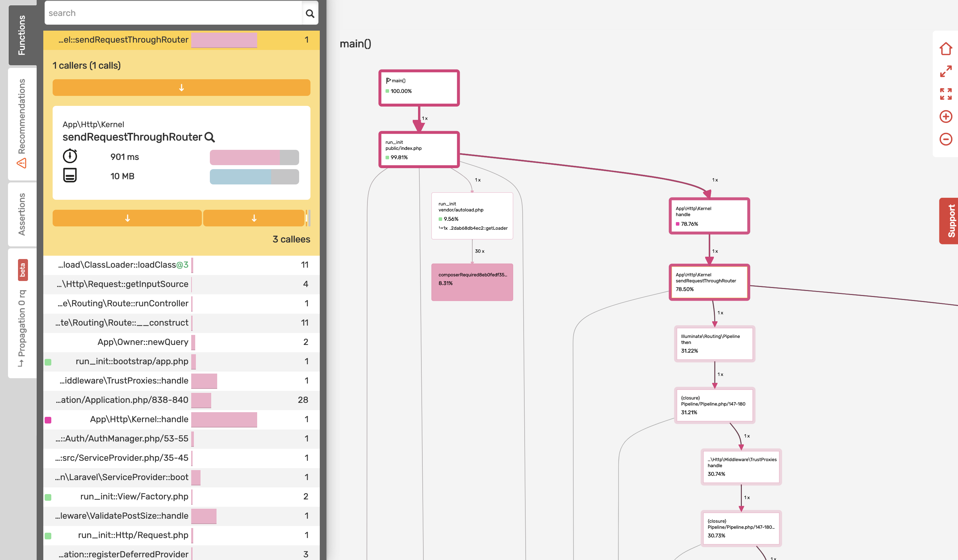Click green marker beside run_init::bootstrap/app.php
This screenshot has height=560, width=958.
pyautogui.click(x=48, y=362)
